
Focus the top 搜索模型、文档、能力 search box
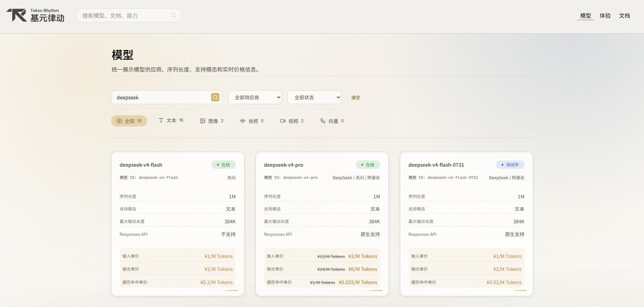(129, 15)
